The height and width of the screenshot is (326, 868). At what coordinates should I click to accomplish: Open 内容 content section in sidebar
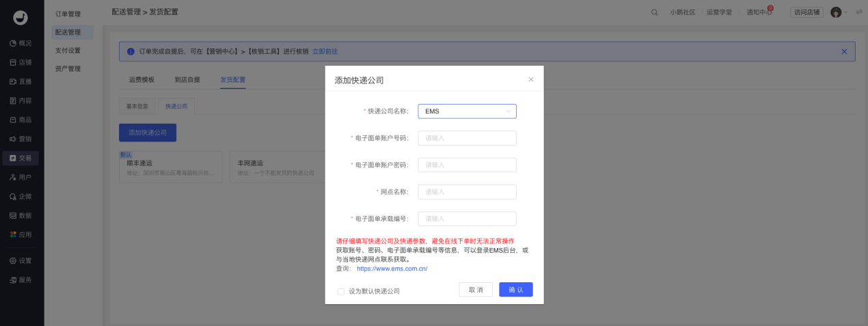[20, 100]
